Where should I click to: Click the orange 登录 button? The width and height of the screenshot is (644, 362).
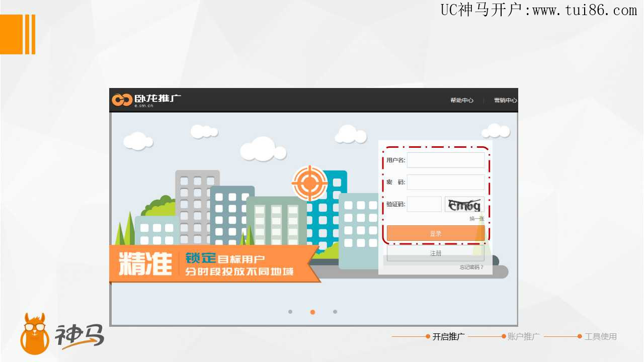pos(436,233)
